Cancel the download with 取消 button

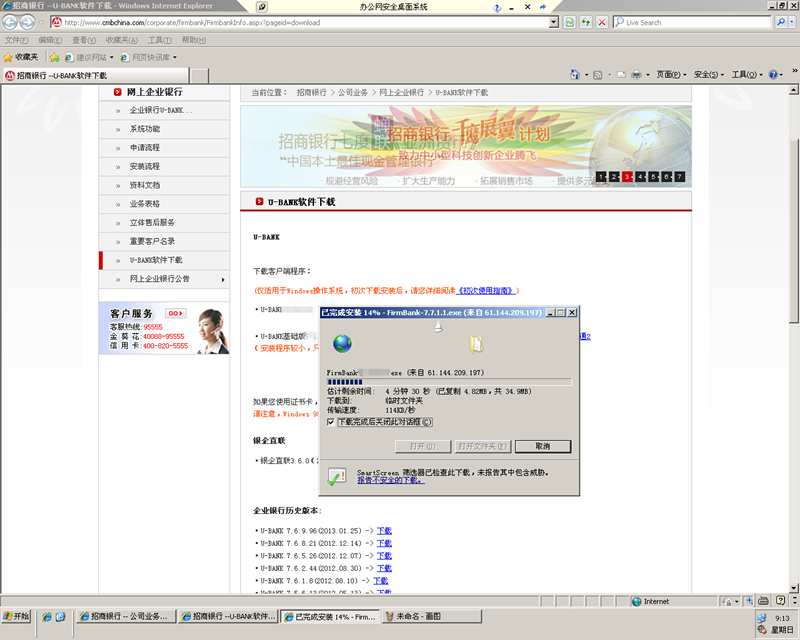[543, 447]
